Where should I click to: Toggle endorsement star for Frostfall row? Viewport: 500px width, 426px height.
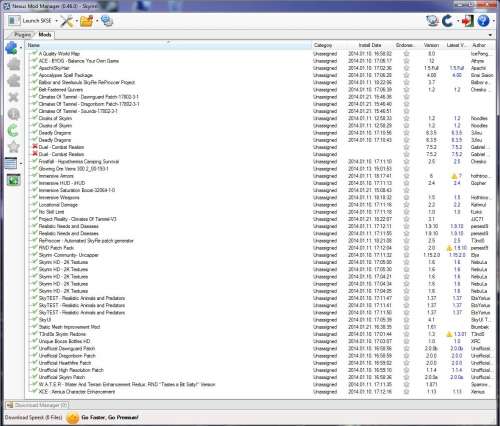pyautogui.click(x=406, y=162)
